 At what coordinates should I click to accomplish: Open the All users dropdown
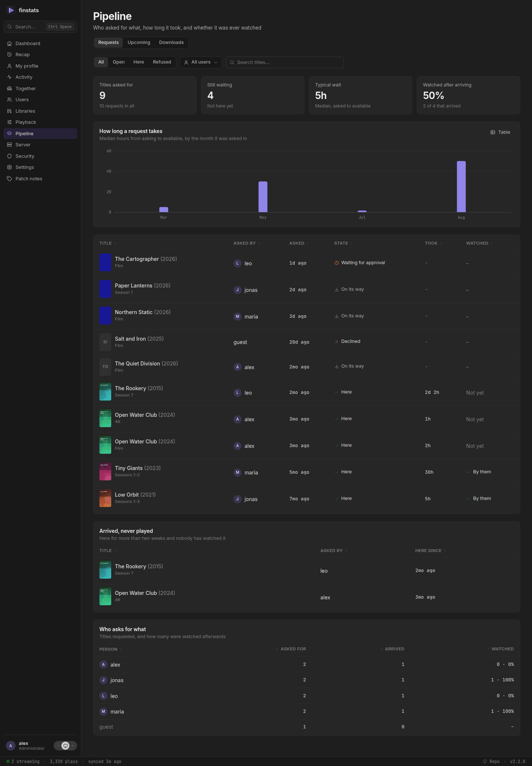coord(201,62)
